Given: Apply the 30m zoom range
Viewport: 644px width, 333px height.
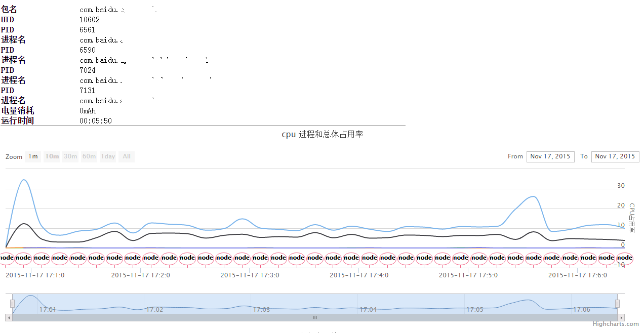Looking at the screenshot, I should click(70, 156).
